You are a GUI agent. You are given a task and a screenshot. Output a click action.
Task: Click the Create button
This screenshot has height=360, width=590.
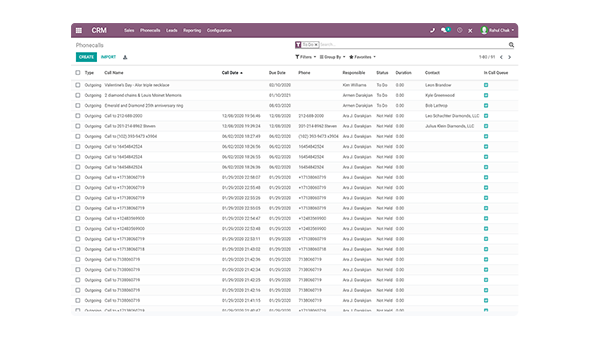pos(86,57)
